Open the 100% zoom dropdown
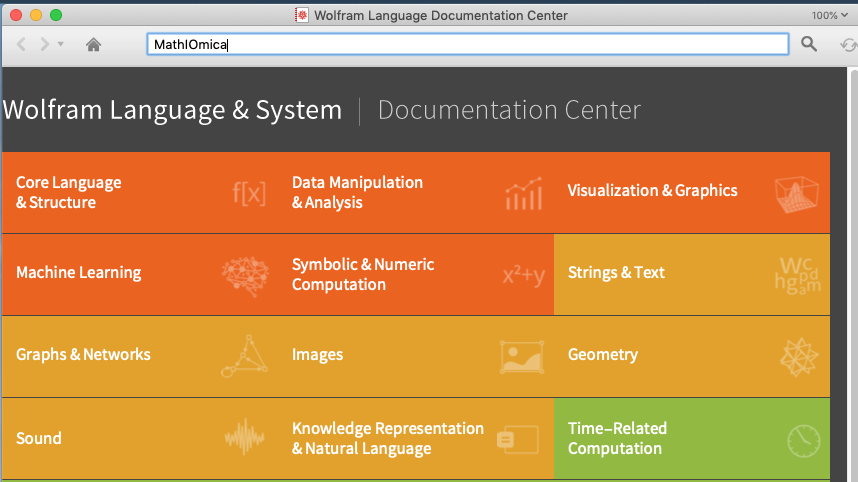The height and width of the screenshot is (482, 858). click(x=830, y=15)
